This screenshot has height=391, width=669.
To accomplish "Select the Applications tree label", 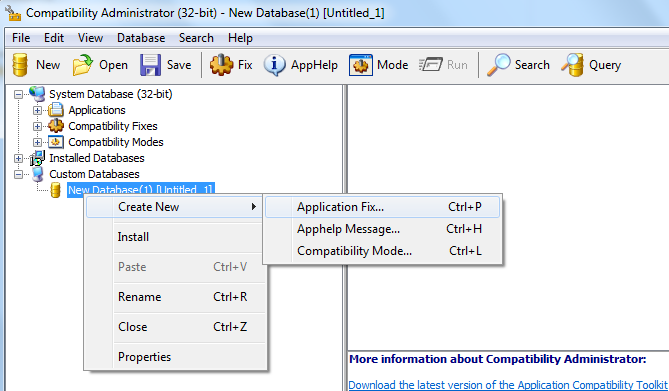I will [97, 110].
